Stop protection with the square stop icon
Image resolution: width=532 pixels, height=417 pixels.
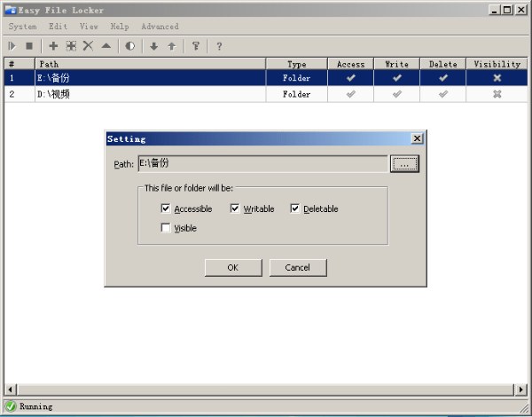pos(29,46)
